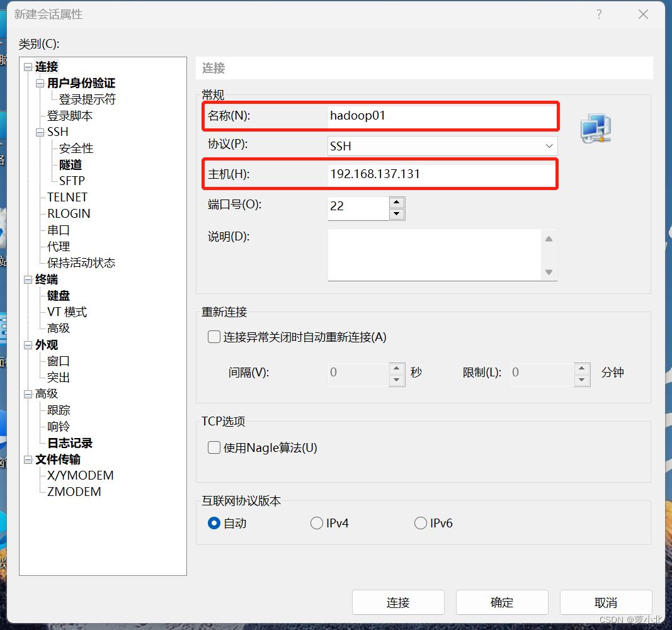Select SSH in category tree
The height and width of the screenshot is (630, 672).
pos(58,132)
